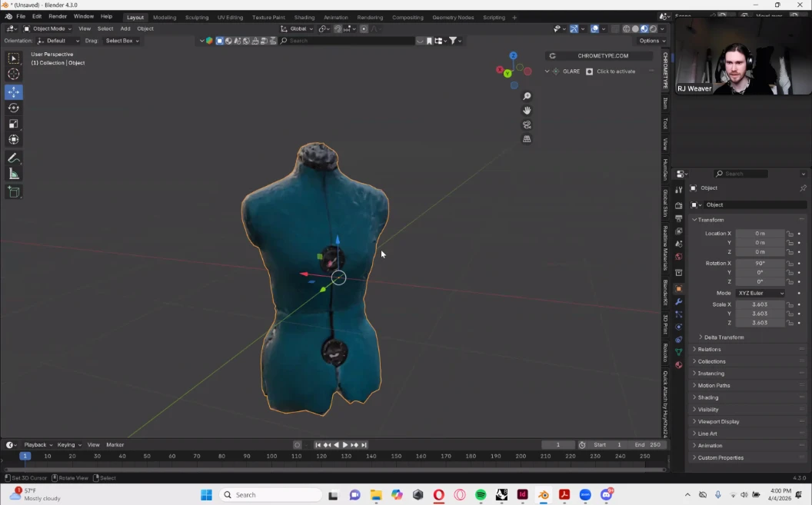Click the CHROMETYPE.COM button
This screenshot has width=812, height=505.
(x=603, y=55)
